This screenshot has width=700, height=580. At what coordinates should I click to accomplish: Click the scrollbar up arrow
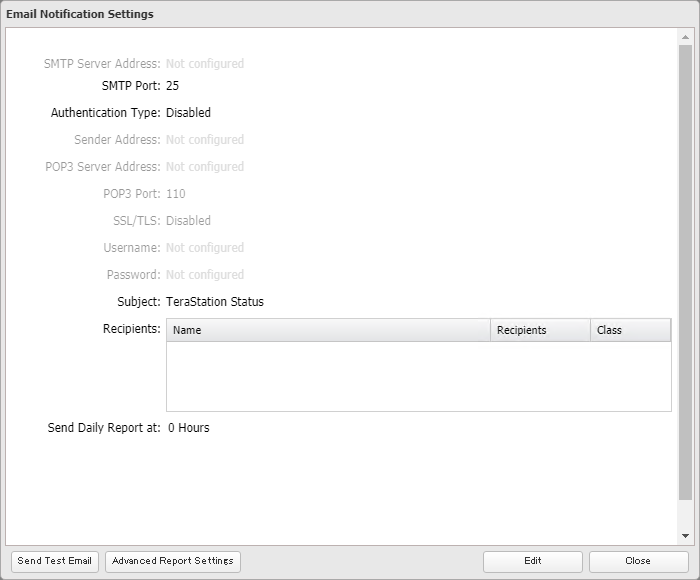point(685,37)
